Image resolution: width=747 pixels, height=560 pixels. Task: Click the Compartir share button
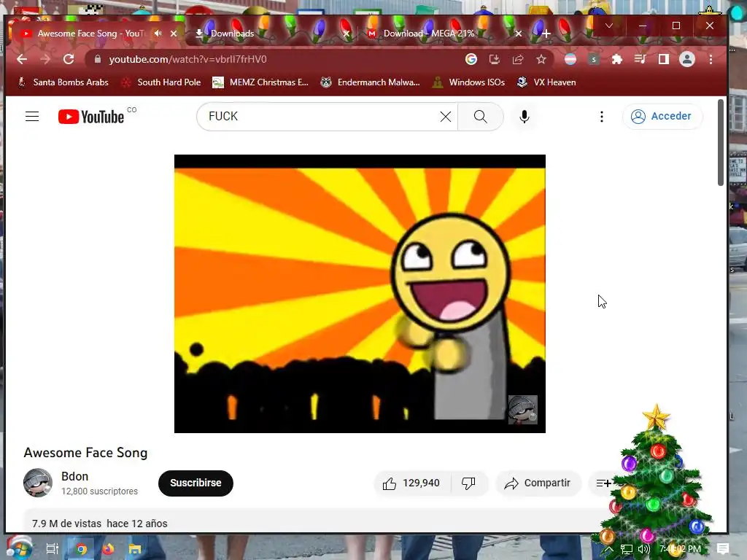(538, 483)
